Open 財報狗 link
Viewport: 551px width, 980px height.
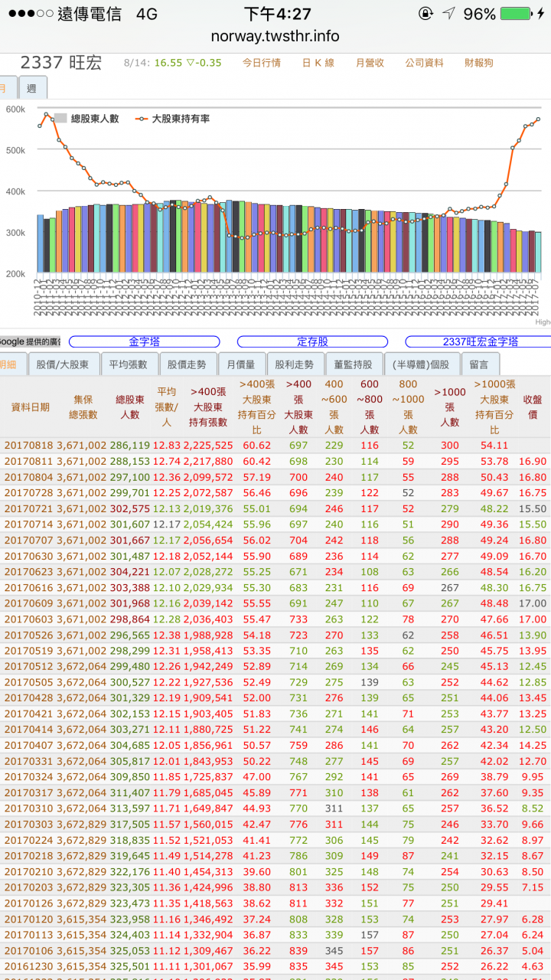tap(479, 63)
